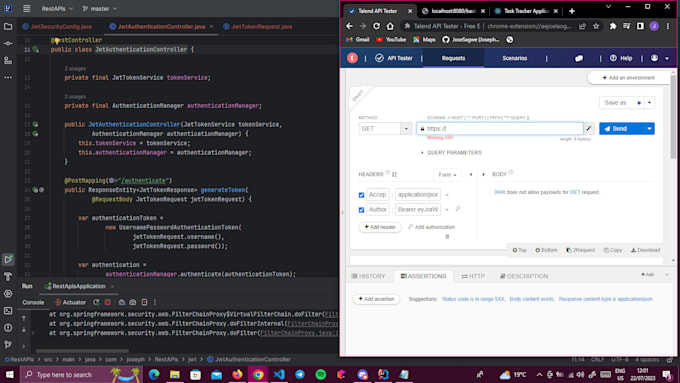Open IntelliJ main hamburger menu
This screenshot has height=383, width=680.
tap(26, 8)
